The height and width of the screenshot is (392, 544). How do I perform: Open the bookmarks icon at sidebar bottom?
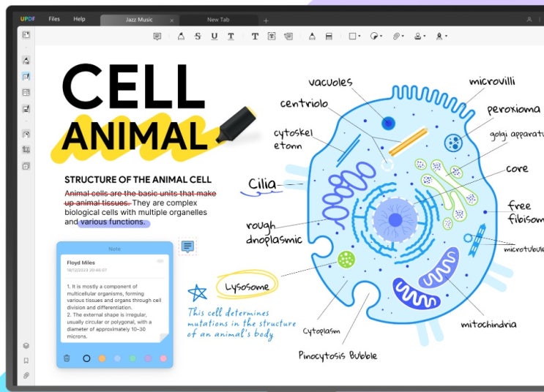click(x=26, y=361)
